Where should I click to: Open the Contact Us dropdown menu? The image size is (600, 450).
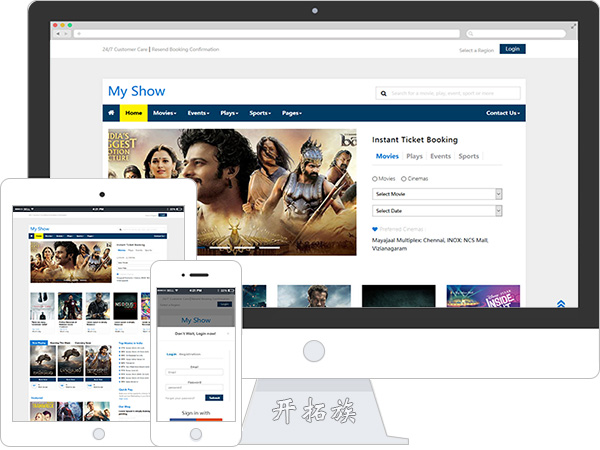[503, 113]
